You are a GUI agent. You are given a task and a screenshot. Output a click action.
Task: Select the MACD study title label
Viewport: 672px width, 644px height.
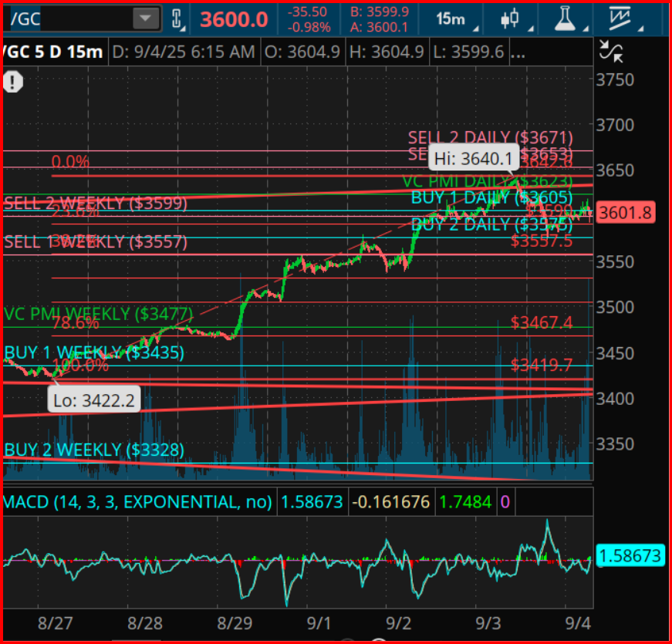pos(137,502)
